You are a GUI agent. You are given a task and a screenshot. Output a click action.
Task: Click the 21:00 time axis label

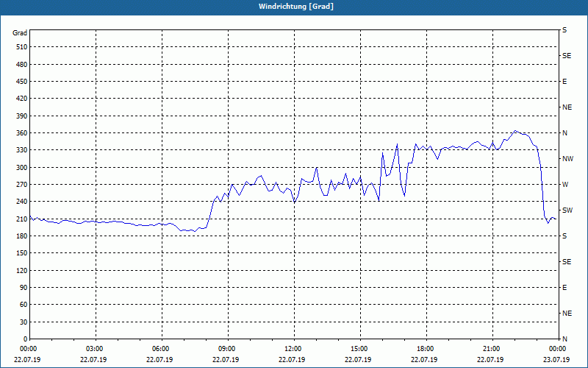click(x=491, y=349)
